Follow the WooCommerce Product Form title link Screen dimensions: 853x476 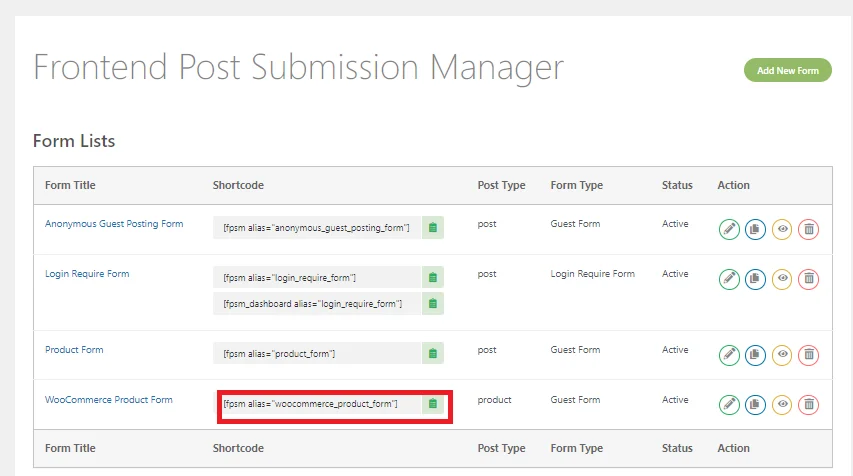pyautogui.click(x=108, y=400)
